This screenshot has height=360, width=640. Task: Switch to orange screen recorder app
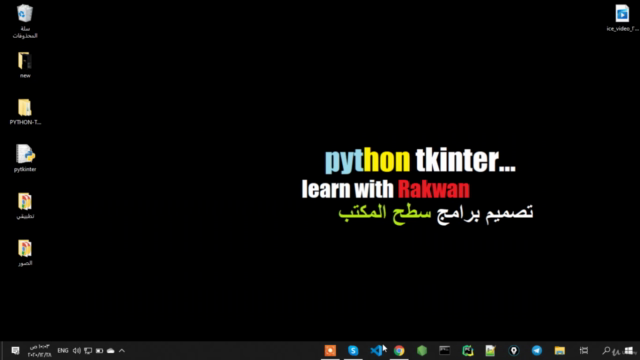330,351
